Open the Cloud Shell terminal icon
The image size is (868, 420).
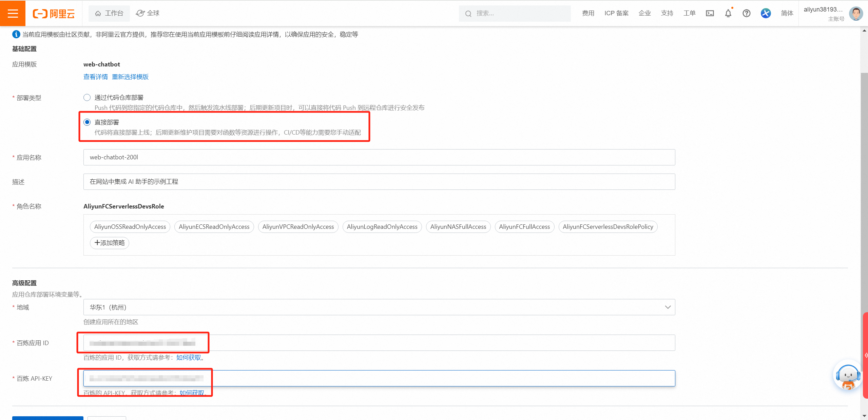(710, 13)
